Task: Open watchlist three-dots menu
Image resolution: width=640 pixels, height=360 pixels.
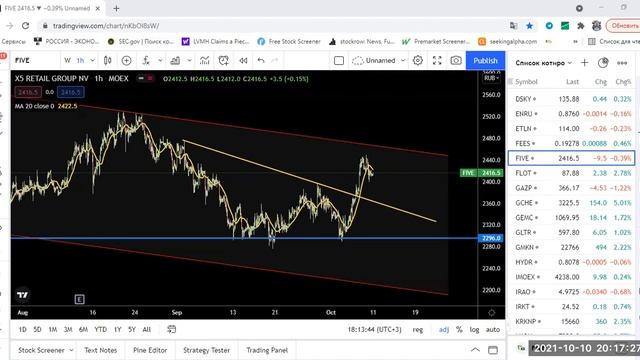Action: (x=622, y=63)
